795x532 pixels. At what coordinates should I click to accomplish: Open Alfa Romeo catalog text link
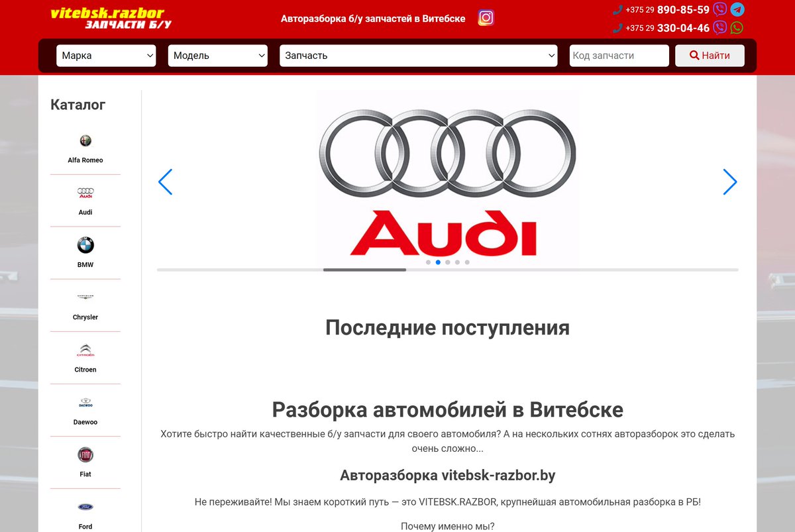(x=85, y=160)
